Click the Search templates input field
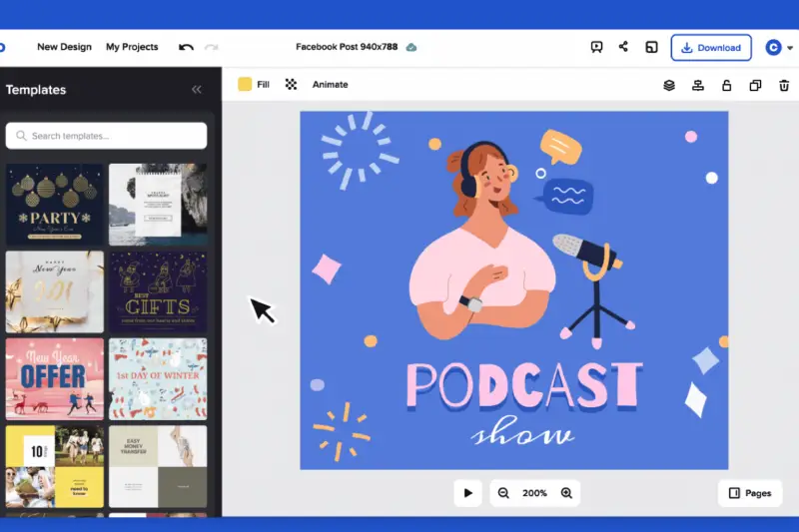Viewport: 799px width, 532px height. tap(106, 136)
